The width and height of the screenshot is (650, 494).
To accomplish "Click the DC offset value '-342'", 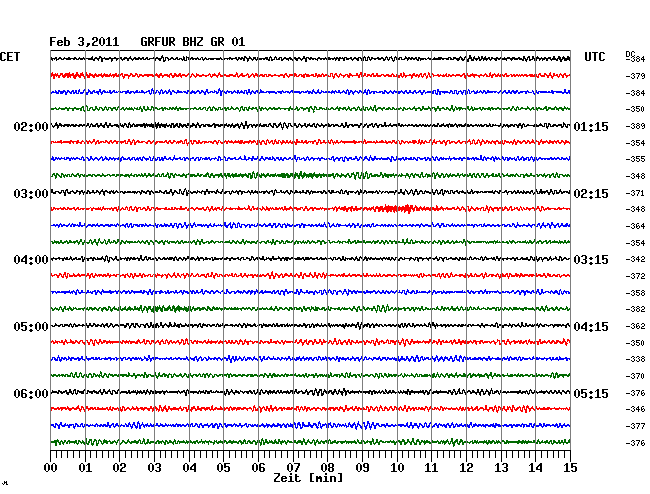I will point(635,259).
